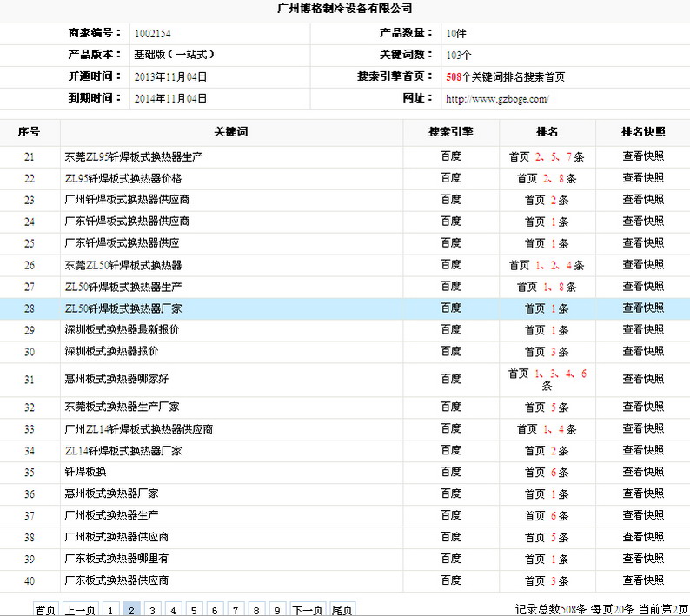Select keyword 东莞ZL95钎焊板式换热器生产
The height and width of the screenshot is (616, 690).
(x=134, y=156)
